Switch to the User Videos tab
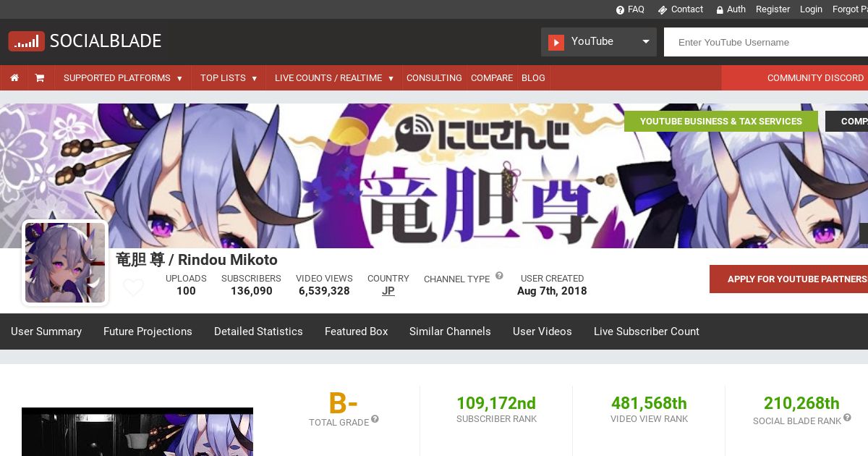The width and height of the screenshot is (868, 456). click(x=542, y=332)
